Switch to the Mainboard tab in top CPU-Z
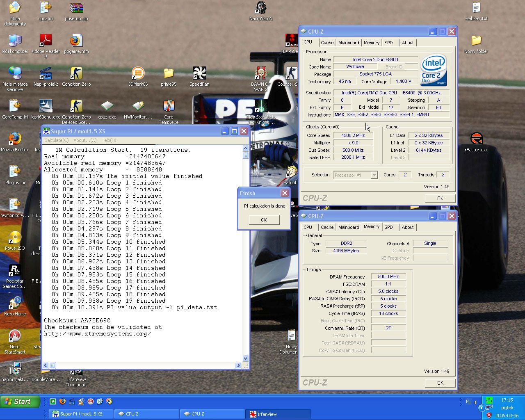The image size is (525, 420). pyautogui.click(x=349, y=43)
